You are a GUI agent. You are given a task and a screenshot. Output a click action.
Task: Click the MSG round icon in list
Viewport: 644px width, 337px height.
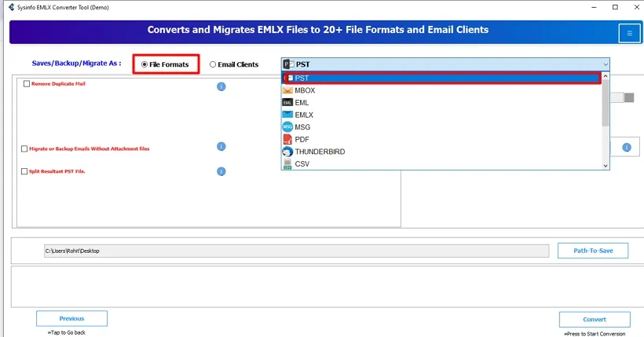pos(287,127)
